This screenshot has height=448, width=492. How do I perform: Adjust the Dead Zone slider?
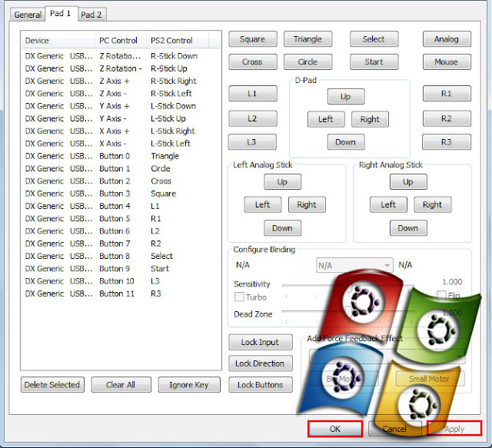(x=348, y=312)
